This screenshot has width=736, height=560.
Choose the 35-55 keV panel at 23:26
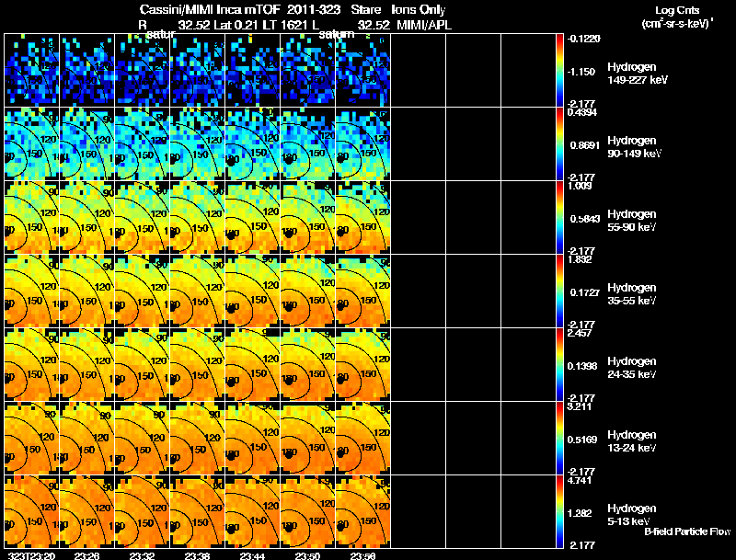(x=86, y=291)
